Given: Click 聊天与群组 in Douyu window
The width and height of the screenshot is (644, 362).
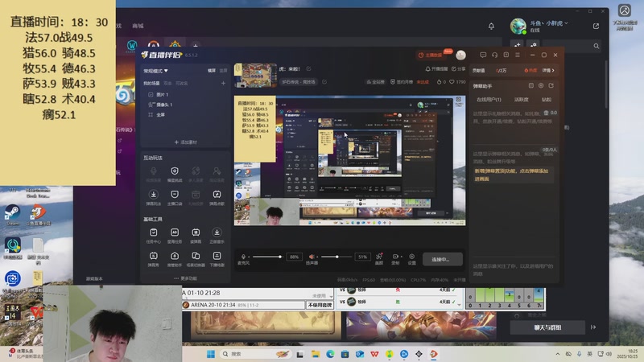Looking at the screenshot, I should (547, 327).
